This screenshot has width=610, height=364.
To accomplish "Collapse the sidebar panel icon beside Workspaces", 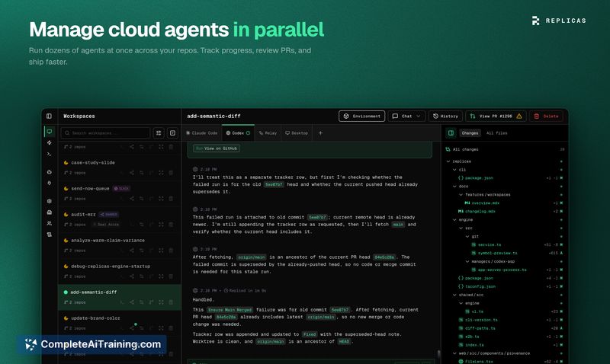I will point(49,116).
